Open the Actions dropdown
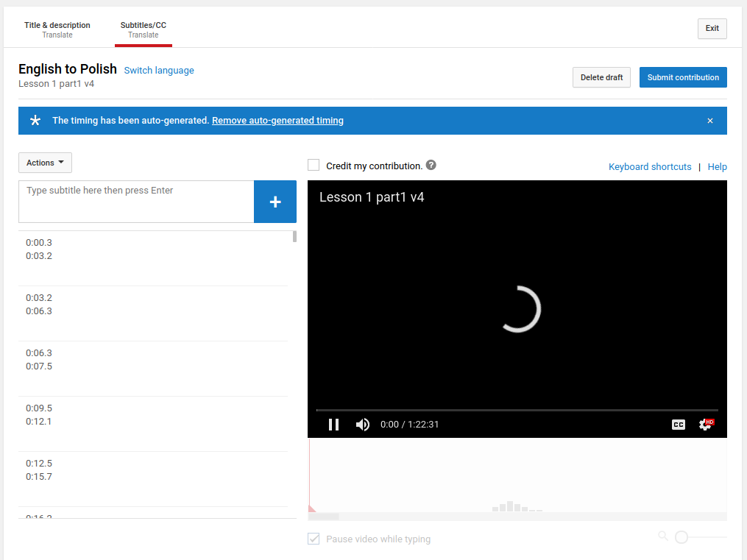This screenshot has height=560, width=747. (x=45, y=163)
